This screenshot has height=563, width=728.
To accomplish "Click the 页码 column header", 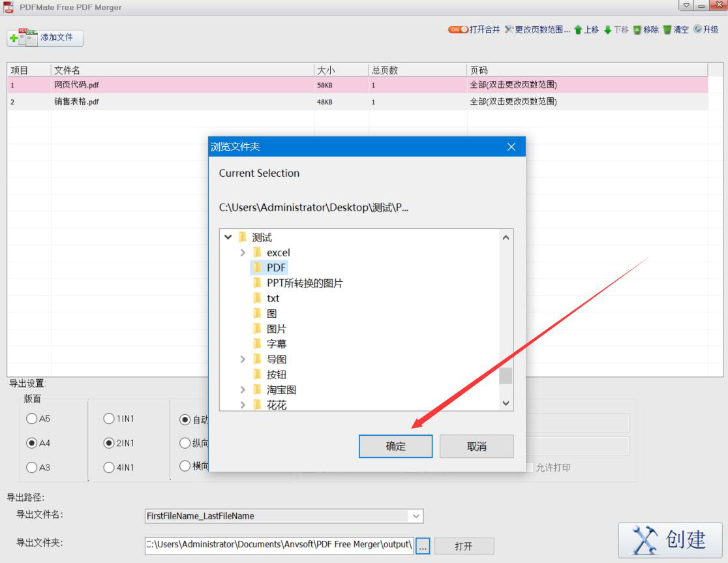I will point(587,70).
